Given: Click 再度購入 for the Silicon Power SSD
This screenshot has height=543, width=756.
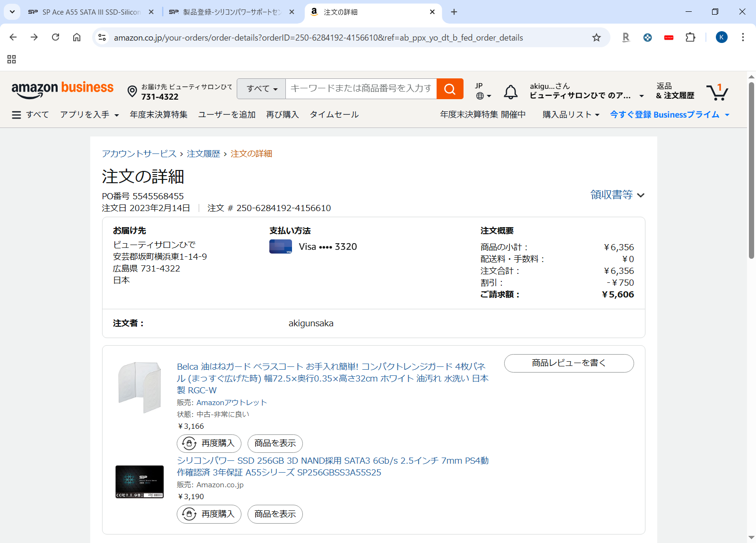Looking at the screenshot, I should point(209,514).
